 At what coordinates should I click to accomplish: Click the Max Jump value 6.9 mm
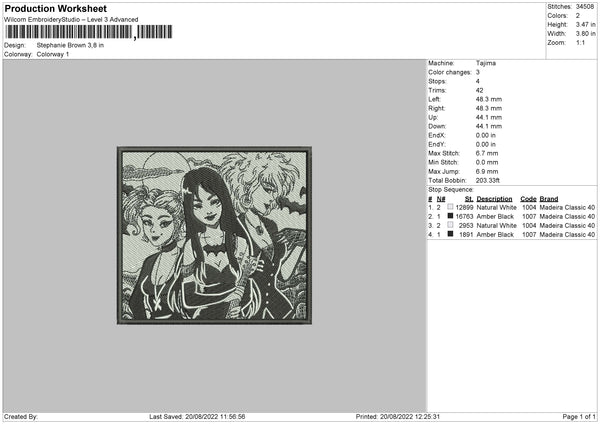(x=487, y=172)
